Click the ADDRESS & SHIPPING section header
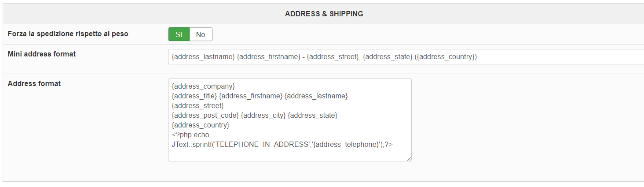The image size is (644, 187). 324,14
